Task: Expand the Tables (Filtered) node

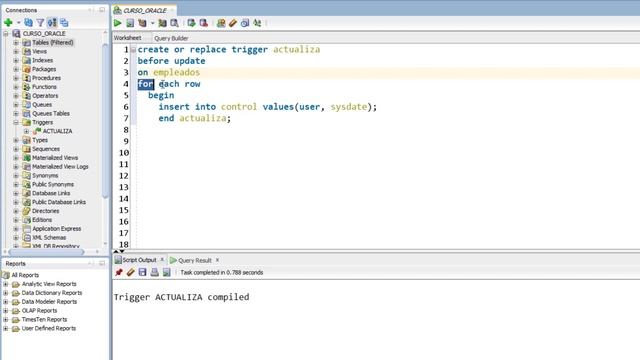Action: (x=16, y=42)
